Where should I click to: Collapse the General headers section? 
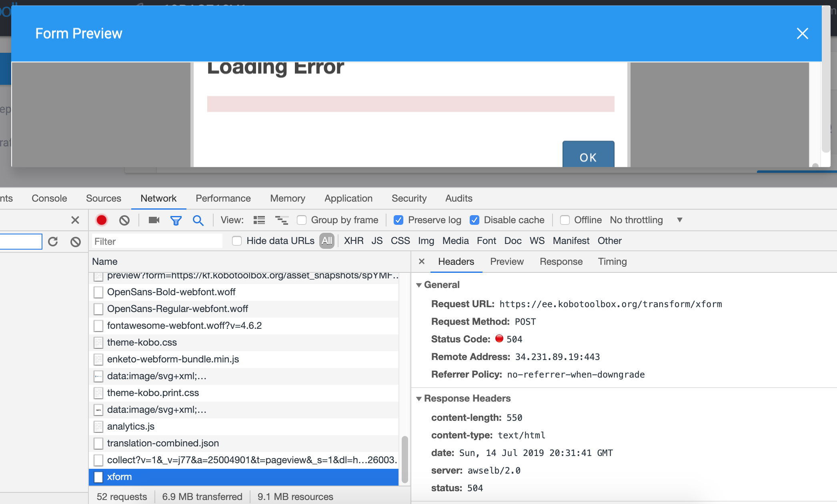pos(419,285)
